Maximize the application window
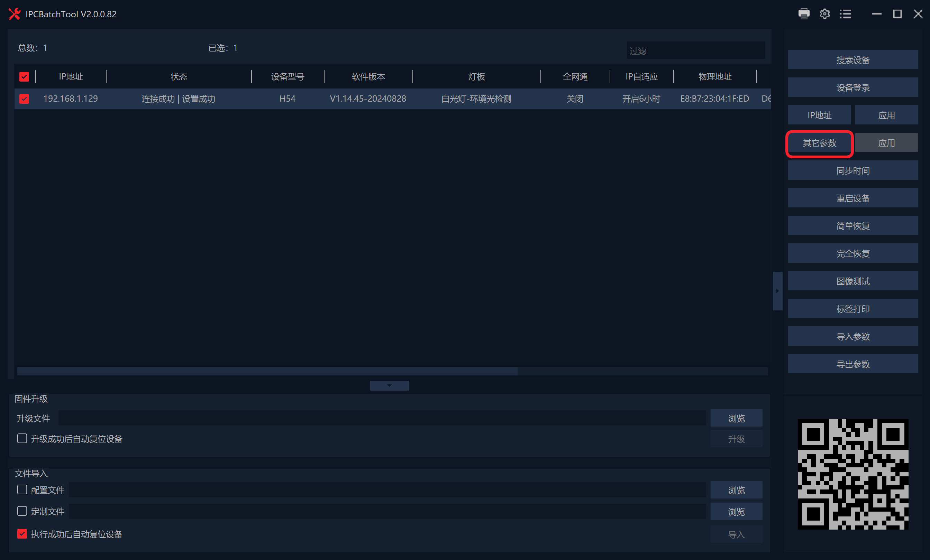The image size is (930, 560). (897, 14)
